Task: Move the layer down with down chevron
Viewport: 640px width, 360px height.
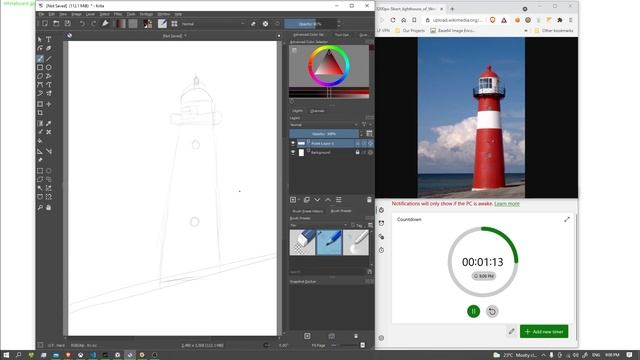Action: pyautogui.click(x=317, y=200)
